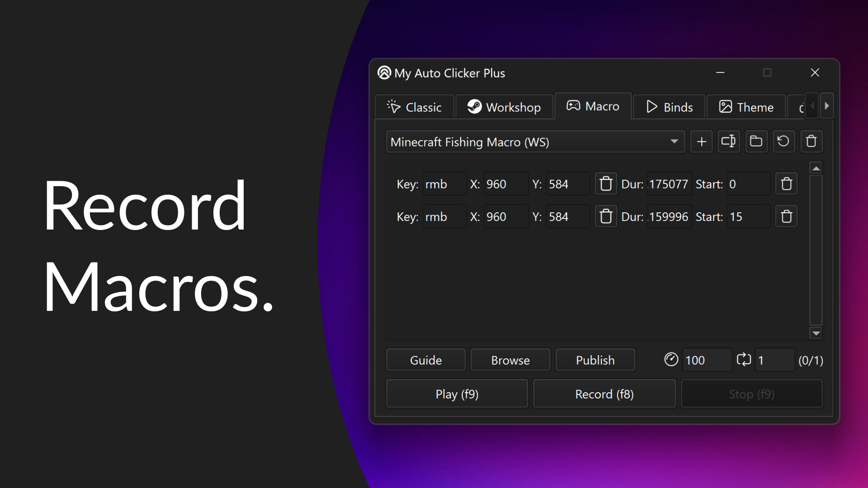This screenshot has height=488, width=868.
Task: Minimize the My Auto Clicker Plus window
Action: (x=721, y=73)
